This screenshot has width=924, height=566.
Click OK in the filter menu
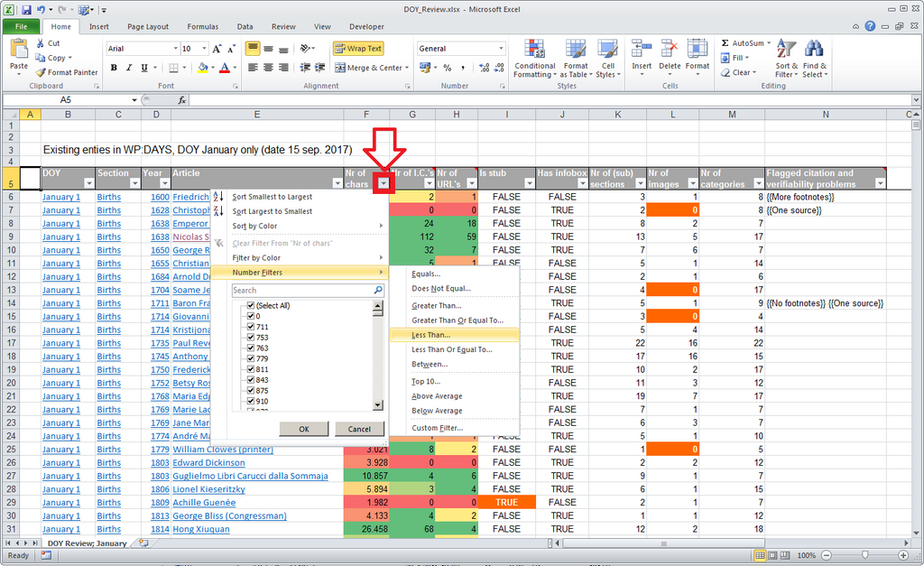(303, 429)
